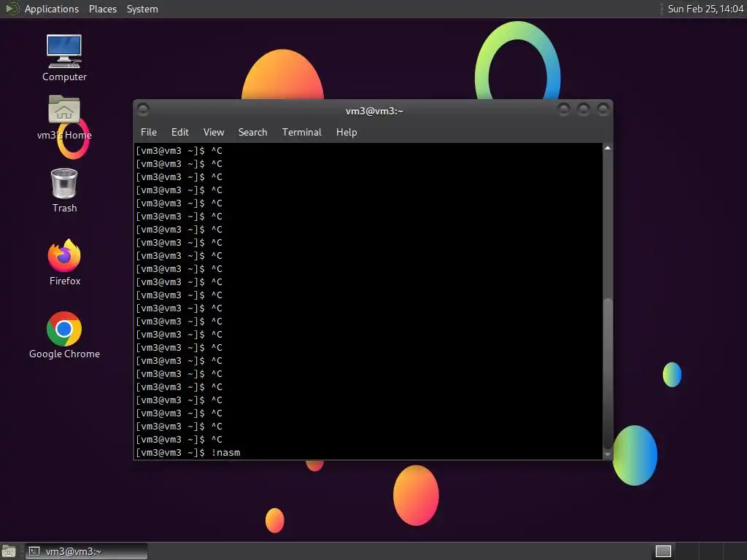This screenshot has height=560, width=747.
Task: Maximize the terminal window
Action: coord(583,110)
